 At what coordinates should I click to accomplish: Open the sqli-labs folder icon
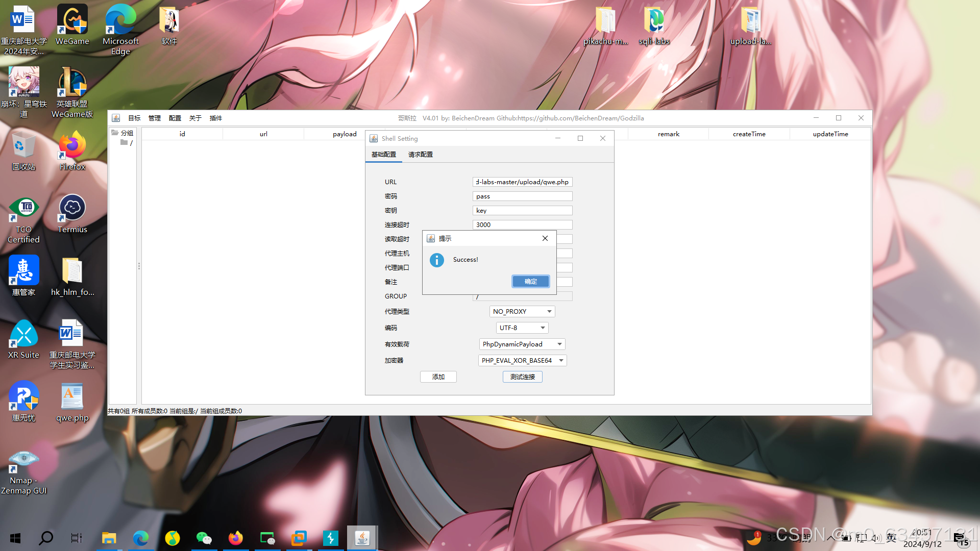(x=654, y=26)
